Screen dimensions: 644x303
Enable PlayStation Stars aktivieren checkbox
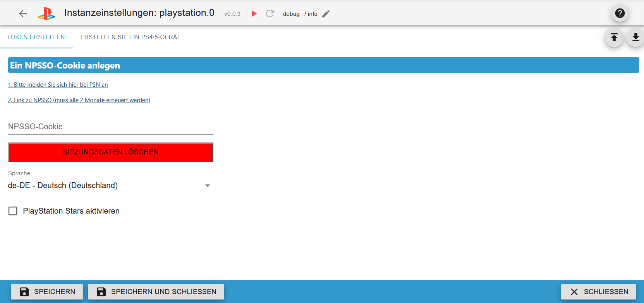pos(13,211)
